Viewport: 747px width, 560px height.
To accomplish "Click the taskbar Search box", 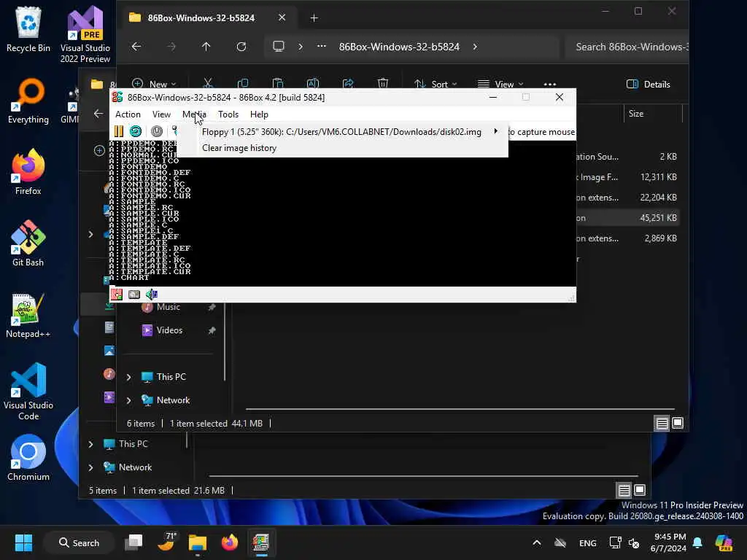I will (x=79, y=542).
